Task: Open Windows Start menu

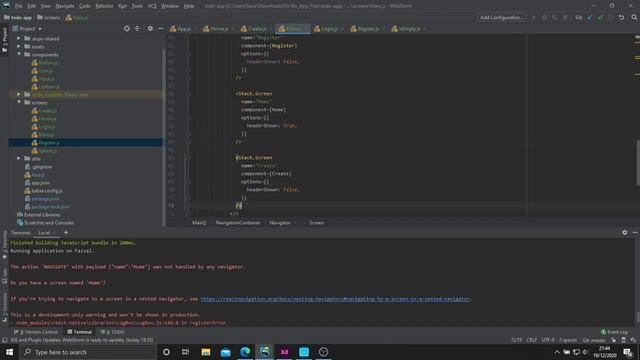Action: [x=9, y=352]
